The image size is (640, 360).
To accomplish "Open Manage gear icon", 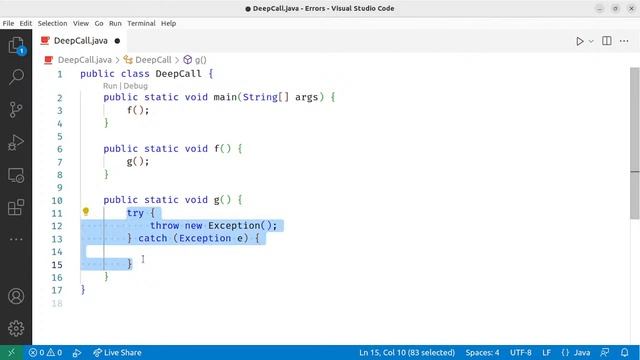I will coord(16,328).
